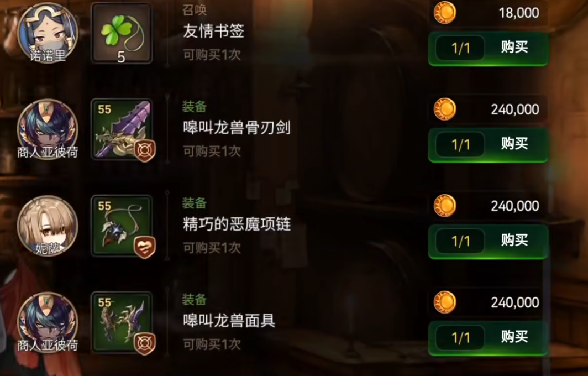The image size is (588, 376).
Task: Click the 友情书签 item name
Action: coord(214,31)
